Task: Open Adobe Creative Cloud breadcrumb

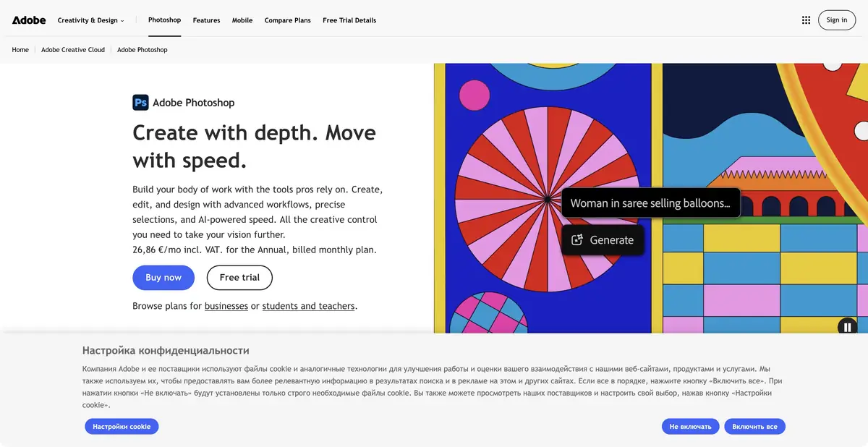Action: 73,50
